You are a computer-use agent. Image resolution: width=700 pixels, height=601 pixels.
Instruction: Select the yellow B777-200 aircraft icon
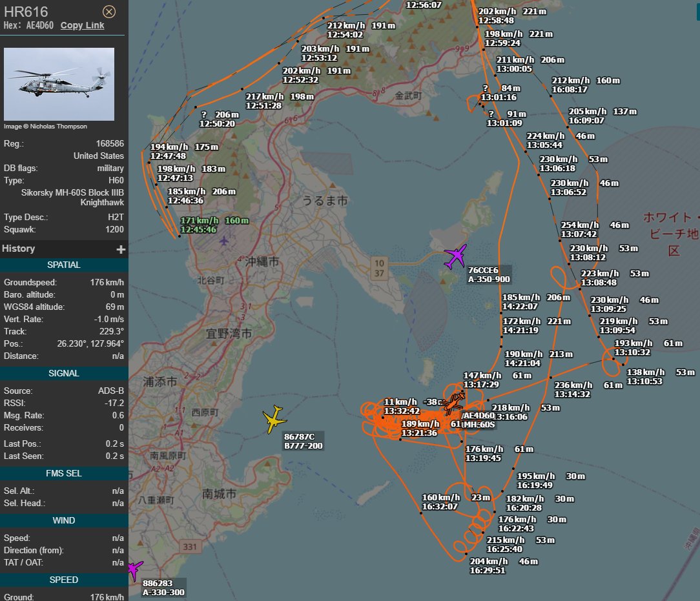point(274,420)
